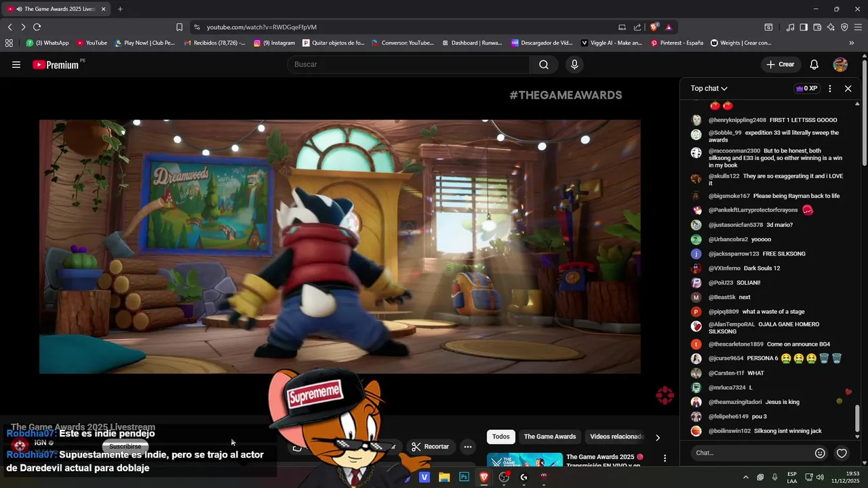Click the magnifier search button in YouTube
868x488 pixels.
[x=544, y=64]
